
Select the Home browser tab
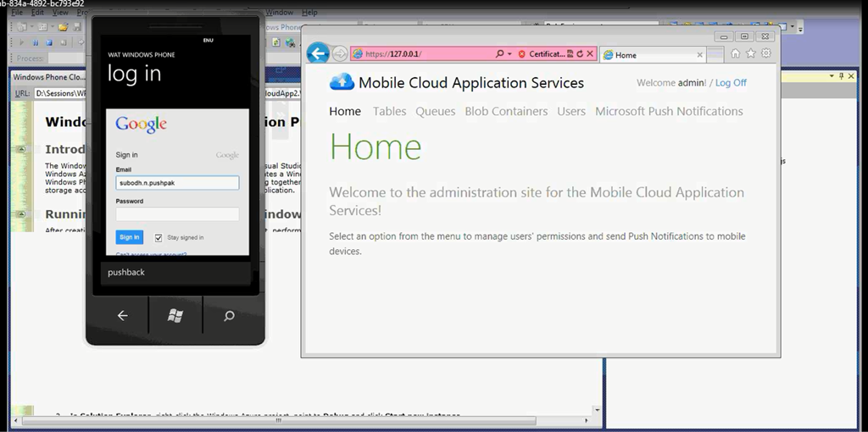point(654,55)
